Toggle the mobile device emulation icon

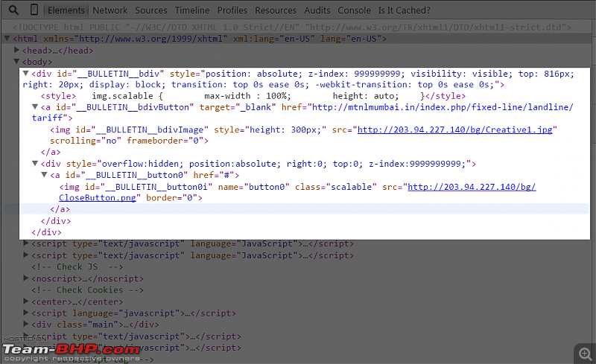tap(34, 10)
